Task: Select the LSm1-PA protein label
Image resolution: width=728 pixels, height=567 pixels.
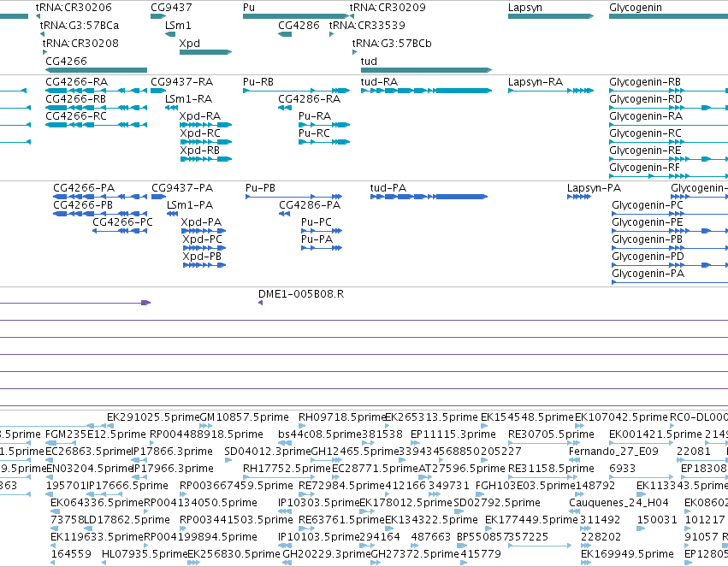Action: [x=190, y=205]
